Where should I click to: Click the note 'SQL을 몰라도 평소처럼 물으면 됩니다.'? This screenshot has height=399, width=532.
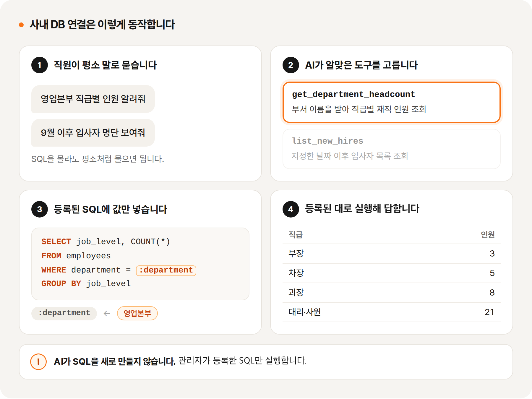pos(98,159)
